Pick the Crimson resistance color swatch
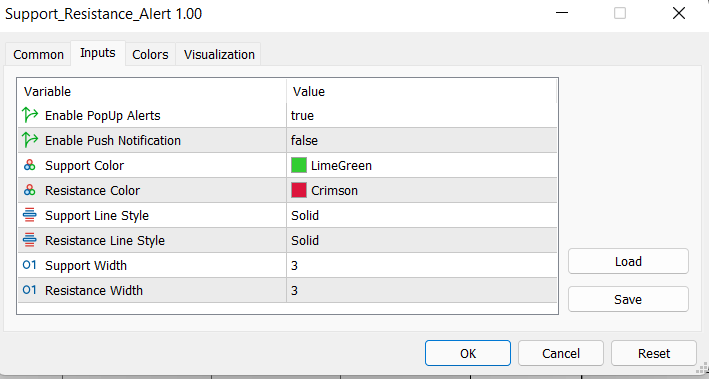The width and height of the screenshot is (709, 379). [x=299, y=190]
